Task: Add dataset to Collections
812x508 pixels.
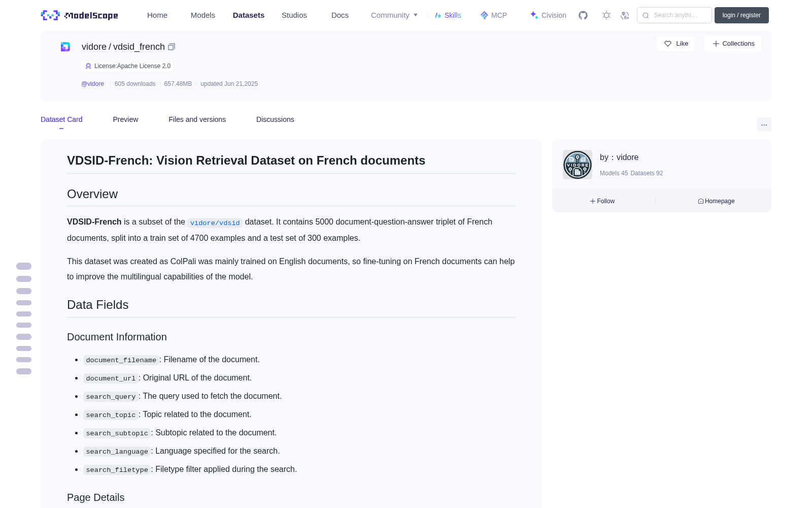Action: click(733, 44)
